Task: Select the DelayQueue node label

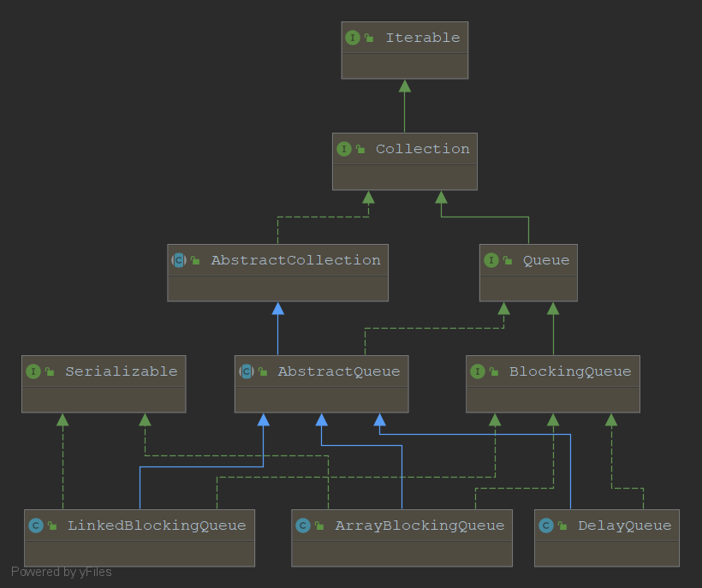Action: click(625, 526)
